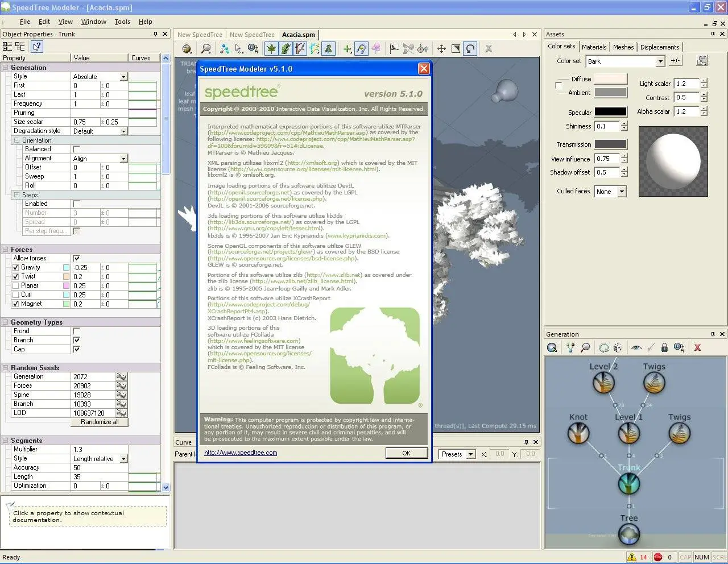
Task: Enable the Frond geometry type checkbox
Action: pos(77,331)
